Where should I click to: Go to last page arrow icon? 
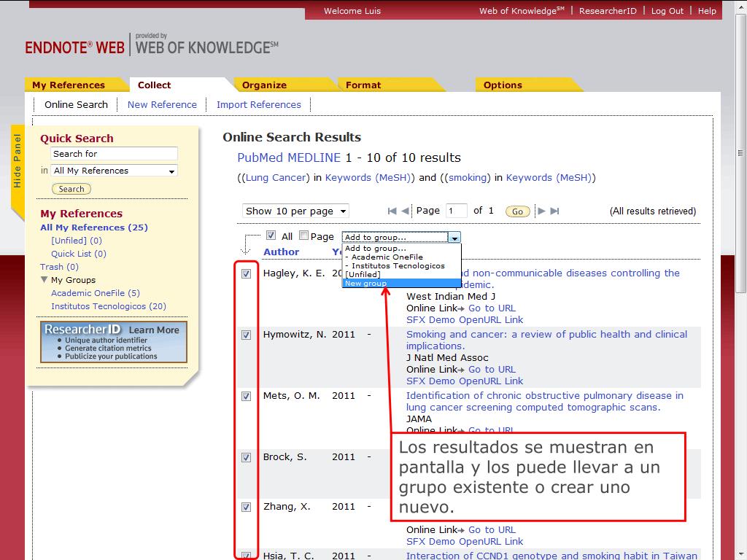click(x=554, y=211)
